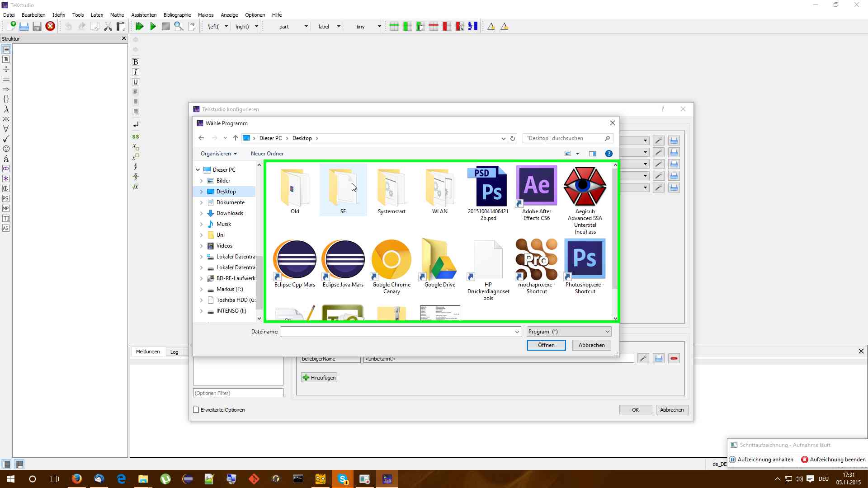Image resolution: width=868 pixels, height=488 pixels.
Task: Click the Italic I icon in side toolbar
Action: click(135, 72)
